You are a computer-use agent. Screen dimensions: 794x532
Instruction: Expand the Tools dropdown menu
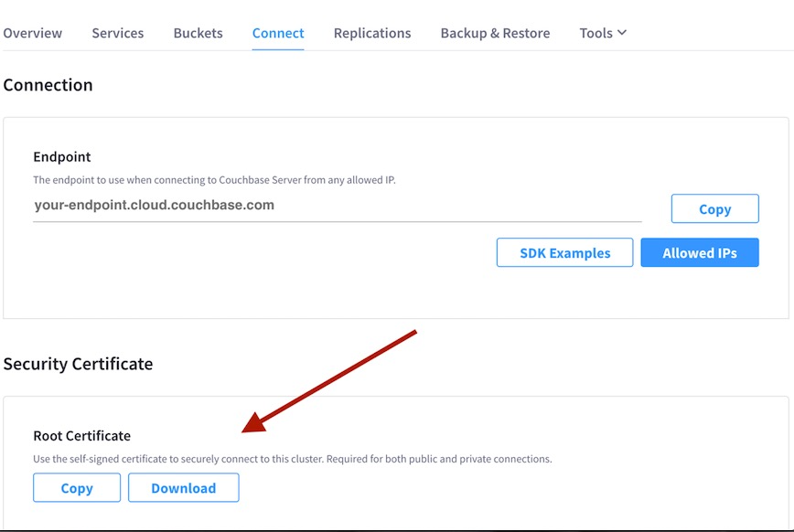(603, 33)
